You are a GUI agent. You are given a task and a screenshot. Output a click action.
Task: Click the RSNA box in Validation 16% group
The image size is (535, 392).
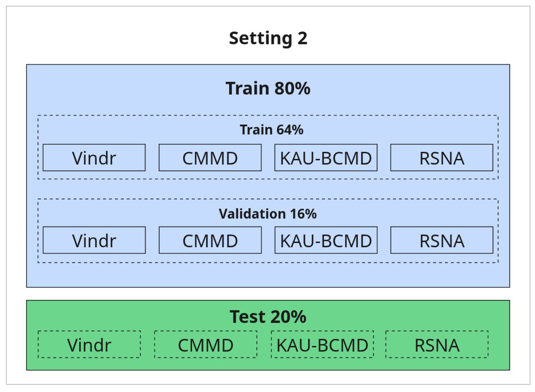point(442,240)
